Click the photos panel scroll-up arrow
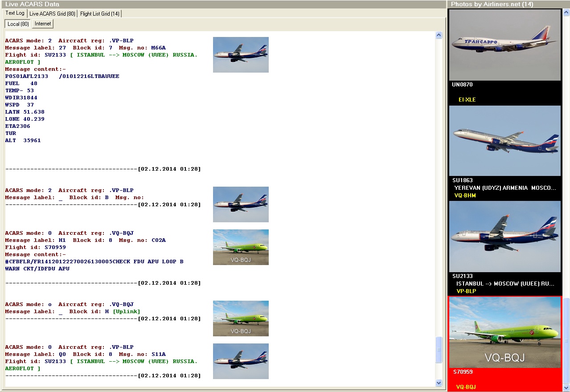 coord(566,13)
